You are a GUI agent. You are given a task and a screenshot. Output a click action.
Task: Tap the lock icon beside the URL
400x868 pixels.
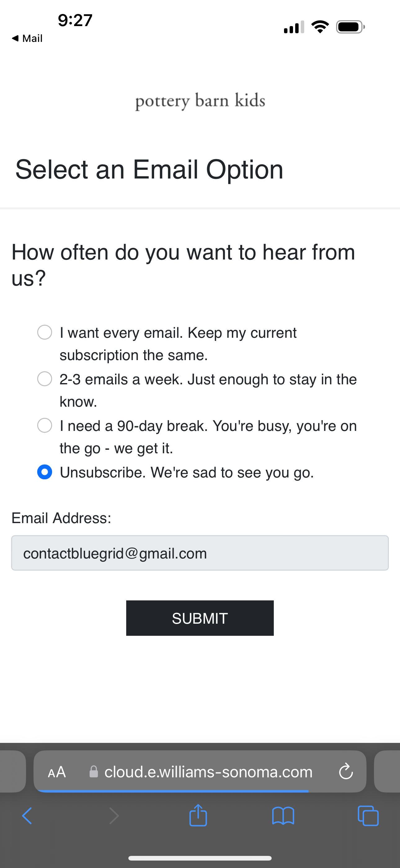[x=94, y=772]
